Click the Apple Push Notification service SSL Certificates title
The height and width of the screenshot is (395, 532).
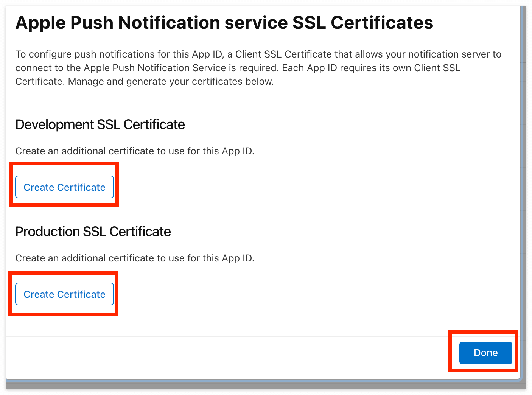224,23
